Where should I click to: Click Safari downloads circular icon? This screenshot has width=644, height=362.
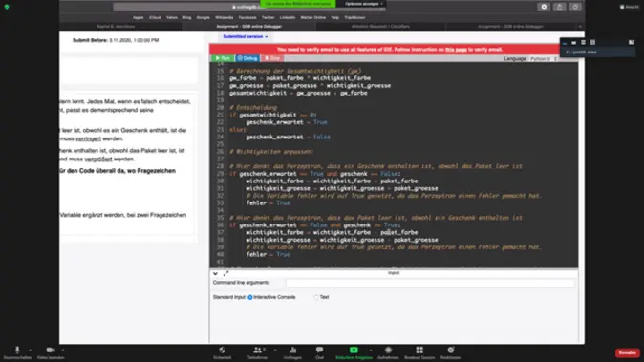[x=544, y=7]
